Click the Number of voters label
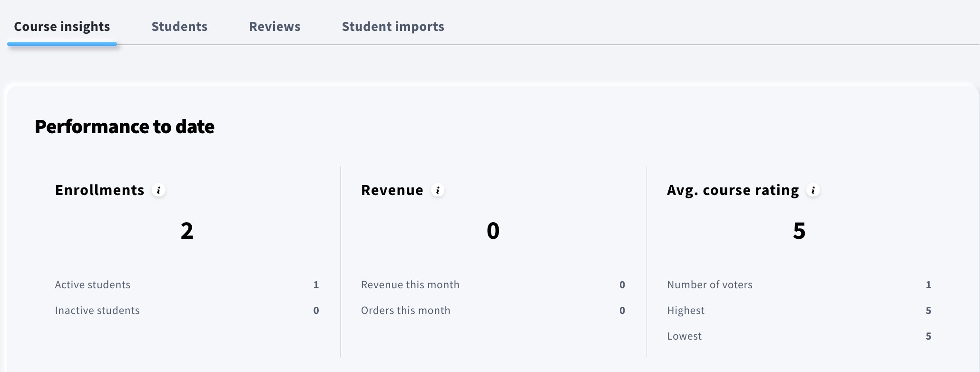 (710, 284)
